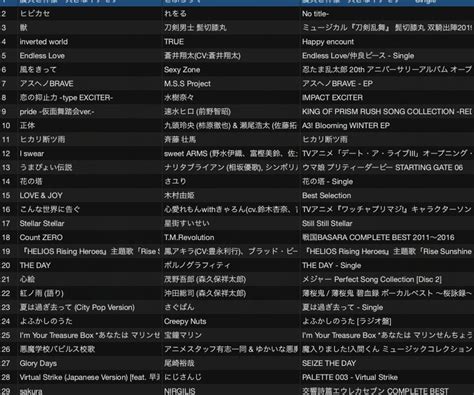Screen dimensions: 474x395
Task: Select the album "Happy encount"
Action: pyautogui.click(x=328, y=42)
